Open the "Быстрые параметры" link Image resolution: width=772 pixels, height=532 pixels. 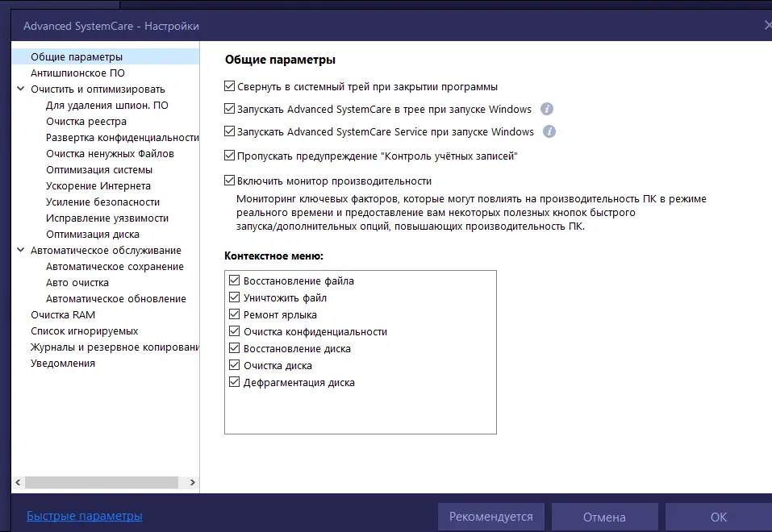(x=85, y=516)
